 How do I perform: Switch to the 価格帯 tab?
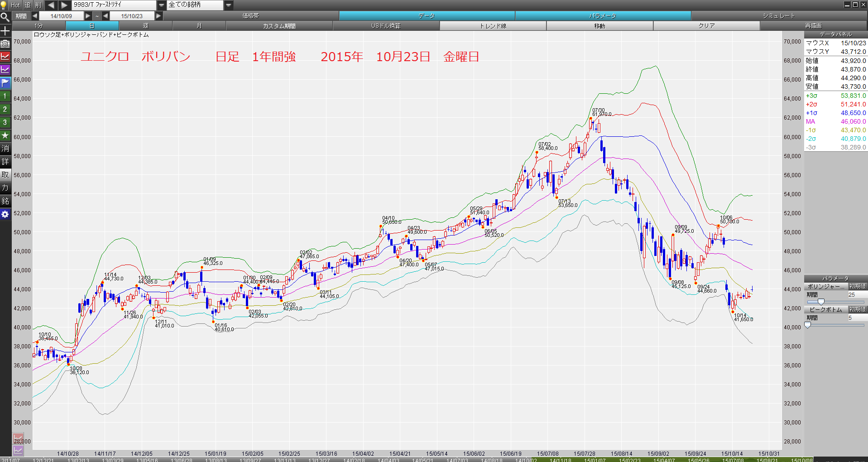click(x=251, y=16)
